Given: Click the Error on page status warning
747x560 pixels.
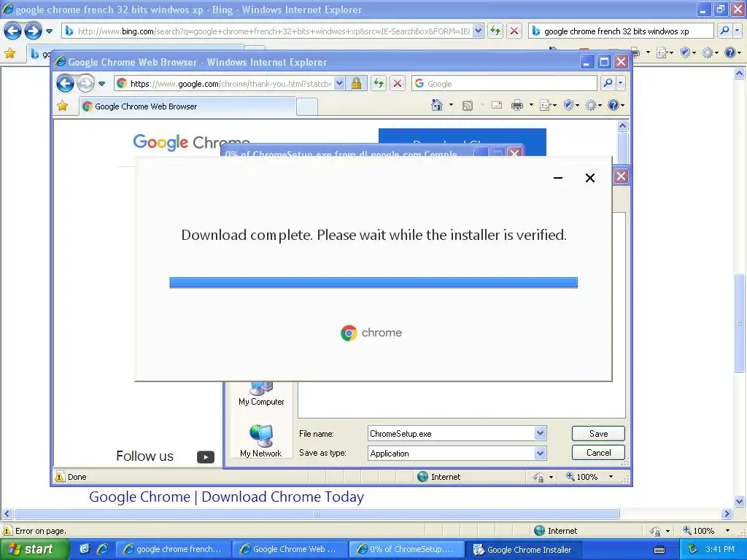Looking at the screenshot, I should (x=34, y=531).
